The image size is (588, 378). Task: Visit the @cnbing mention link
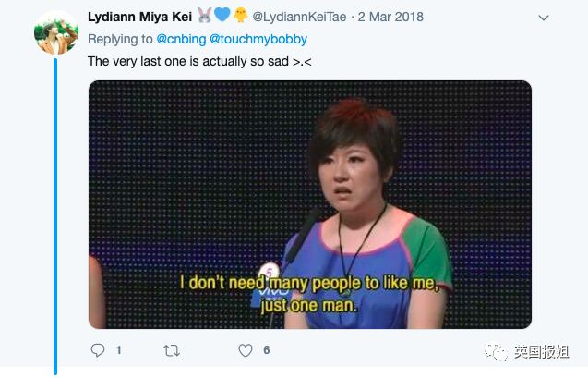pos(182,40)
